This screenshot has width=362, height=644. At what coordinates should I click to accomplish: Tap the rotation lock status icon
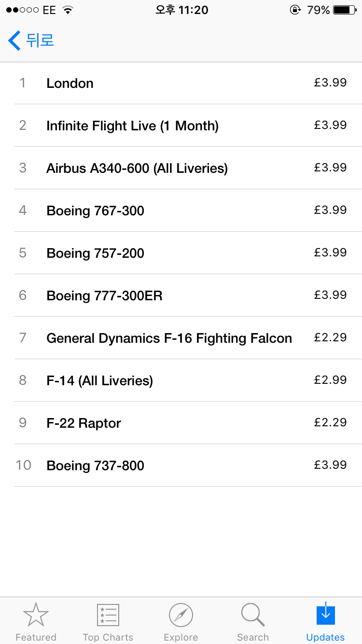[295, 10]
